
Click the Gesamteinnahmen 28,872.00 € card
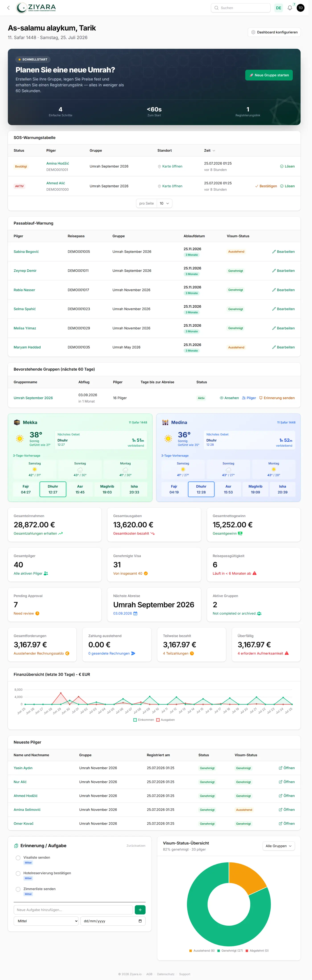point(54,524)
